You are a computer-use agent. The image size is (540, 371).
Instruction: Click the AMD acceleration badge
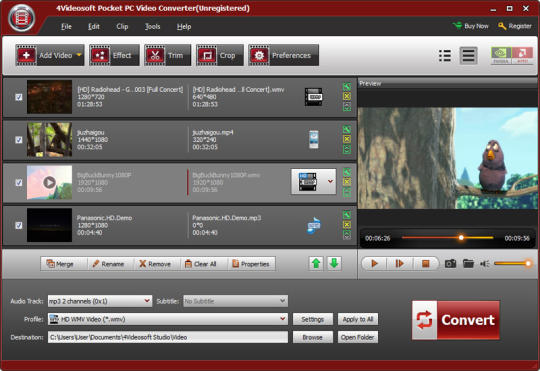522,55
